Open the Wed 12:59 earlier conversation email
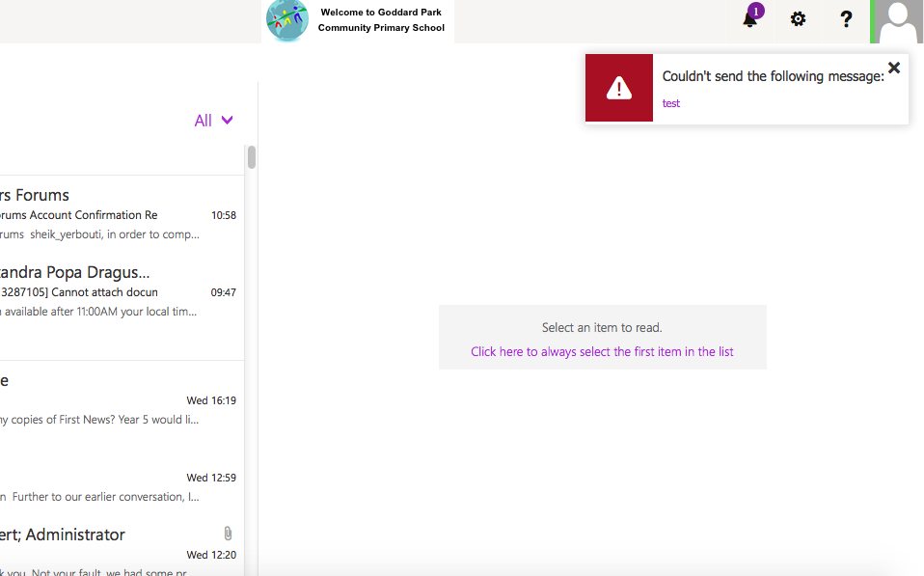This screenshot has width=924, height=576. 121,477
